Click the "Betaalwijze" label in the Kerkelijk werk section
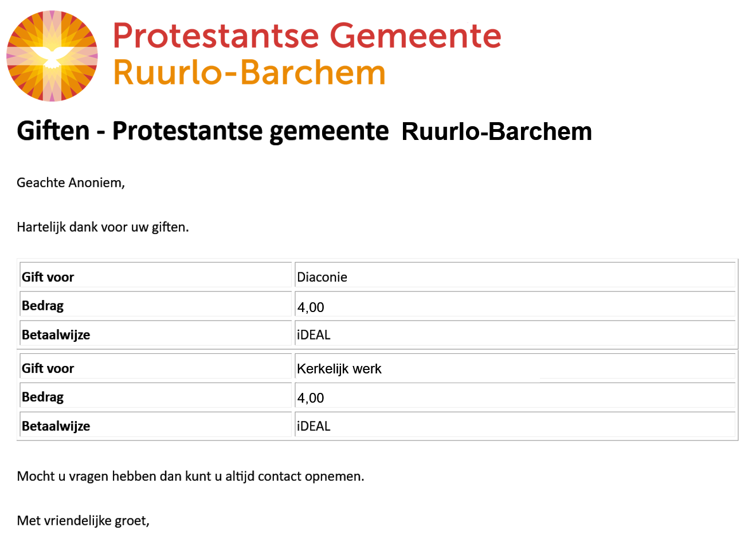 pyautogui.click(x=56, y=426)
